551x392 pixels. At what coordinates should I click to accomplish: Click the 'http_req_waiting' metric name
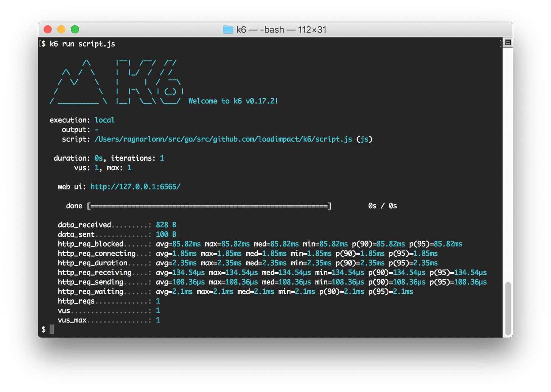coord(90,291)
